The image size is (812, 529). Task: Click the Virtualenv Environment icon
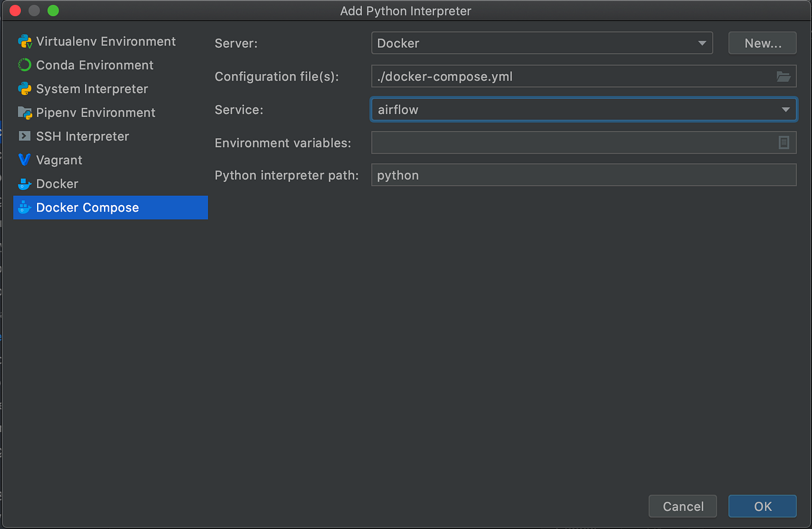pyautogui.click(x=25, y=41)
